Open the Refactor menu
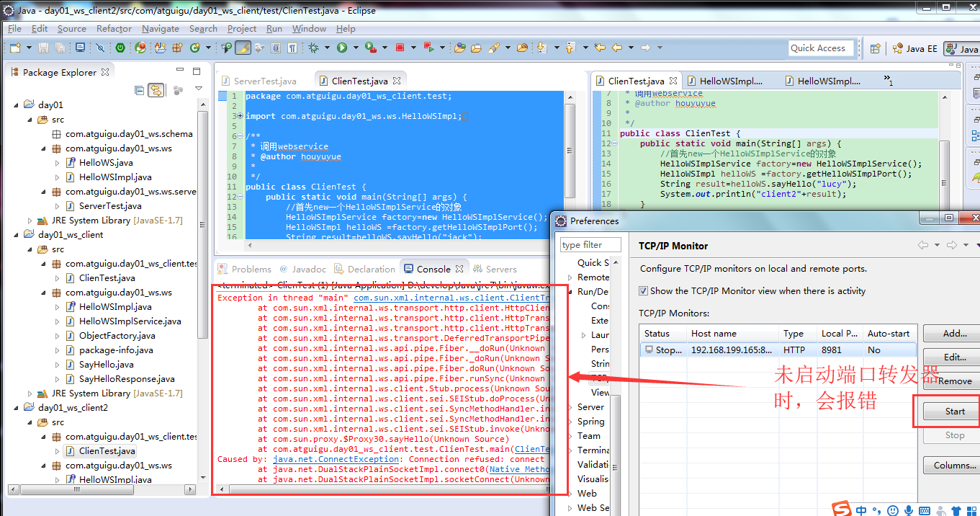The image size is (980, 516). click(114, 29)
